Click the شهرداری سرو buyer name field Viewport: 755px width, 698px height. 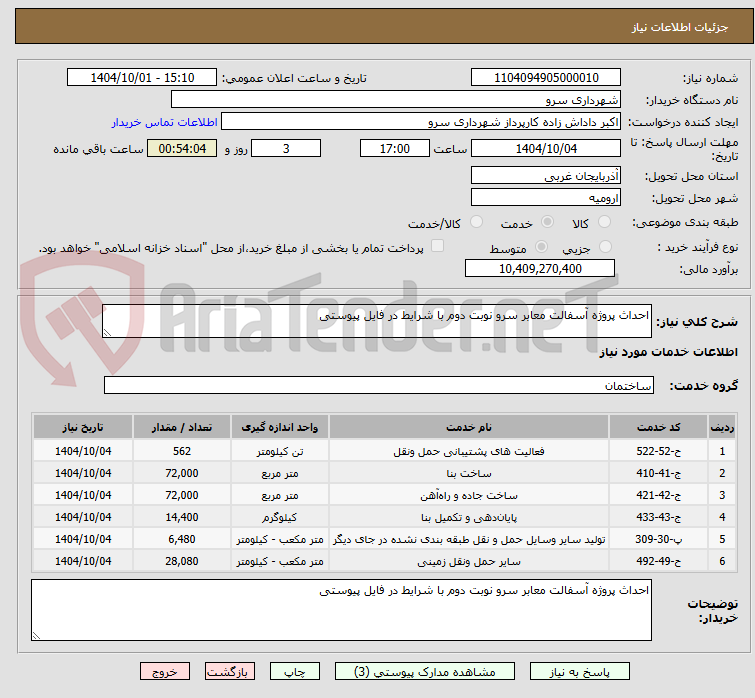pyautogui.click(x=396, y=100)
